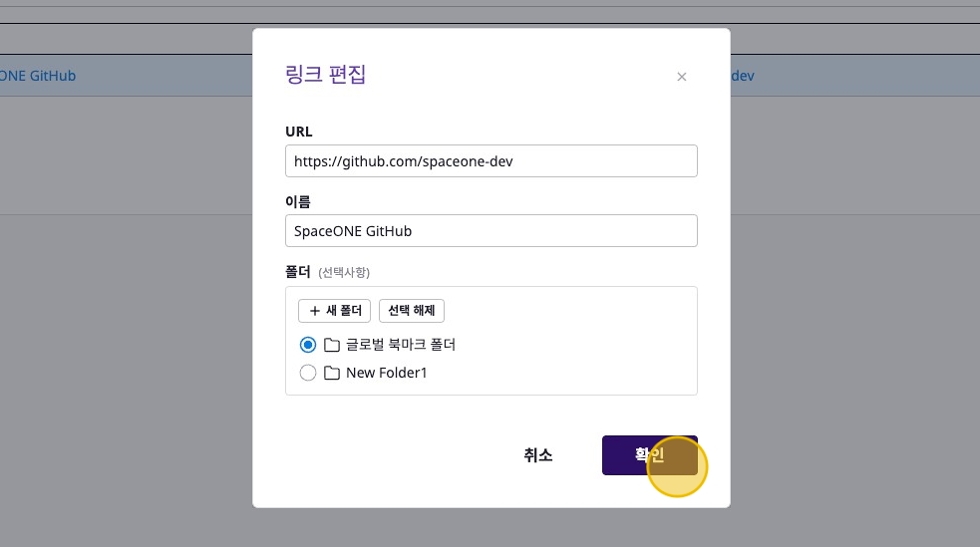The width and height of the screenshot is (980, 547).
Task: Click the 링크 편집 dialog title
Action: [325, 75]
